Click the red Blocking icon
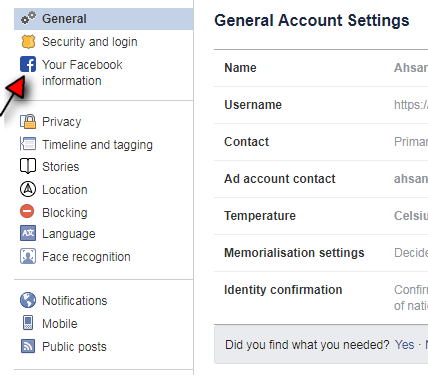This screenshot has width=428, height=375. click(27, 212)
